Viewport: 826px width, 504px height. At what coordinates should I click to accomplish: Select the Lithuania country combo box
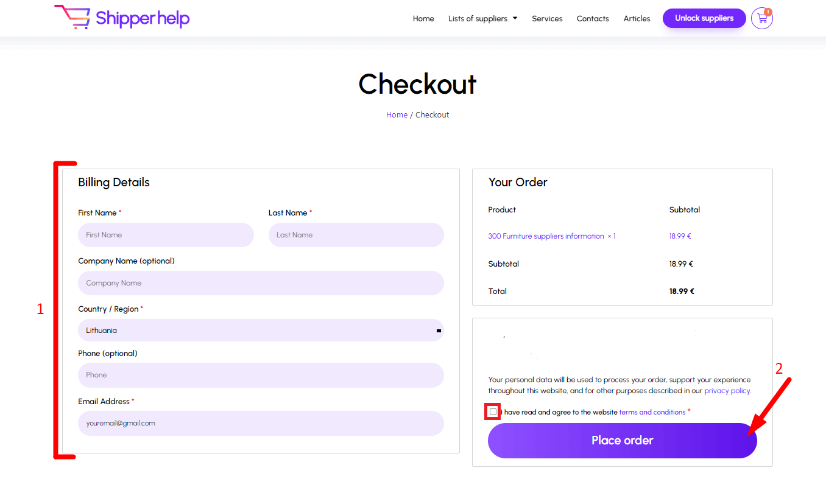pos(261,331)
